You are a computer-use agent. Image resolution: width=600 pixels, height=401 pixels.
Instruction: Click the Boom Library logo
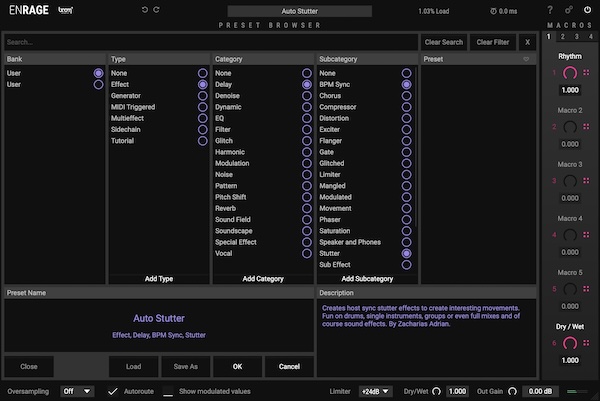65,10
